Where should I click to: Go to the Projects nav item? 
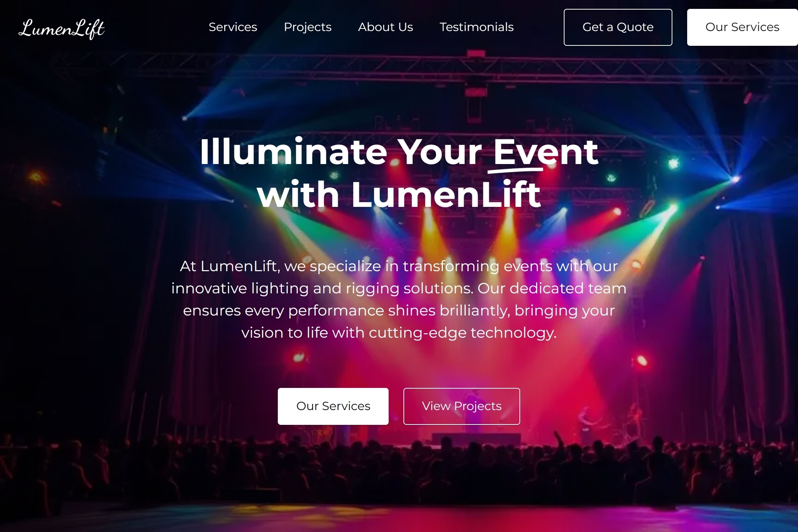[307, 27]
